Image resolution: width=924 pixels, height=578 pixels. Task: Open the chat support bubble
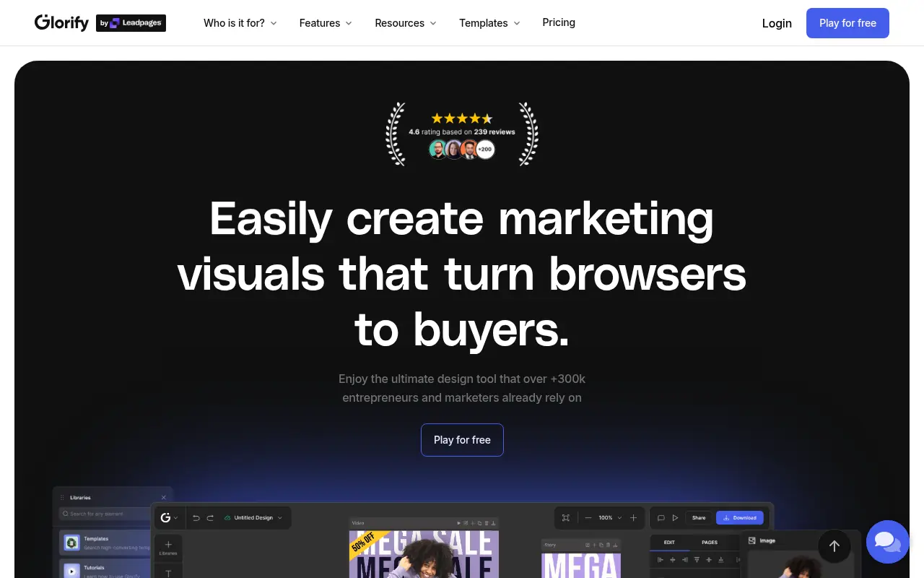(x=887, y=542)
